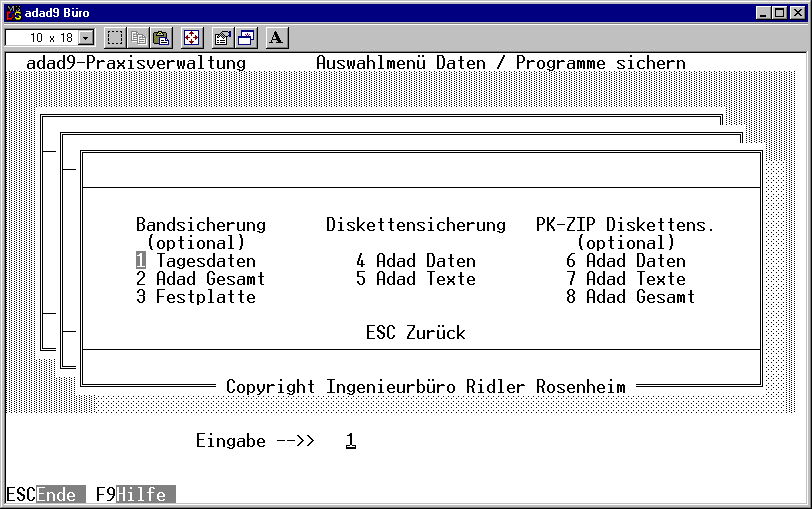Screen dimensions: 812x509
Task: Open the MS-DOS system menu icon in title bar
Action: click(14, 12)
